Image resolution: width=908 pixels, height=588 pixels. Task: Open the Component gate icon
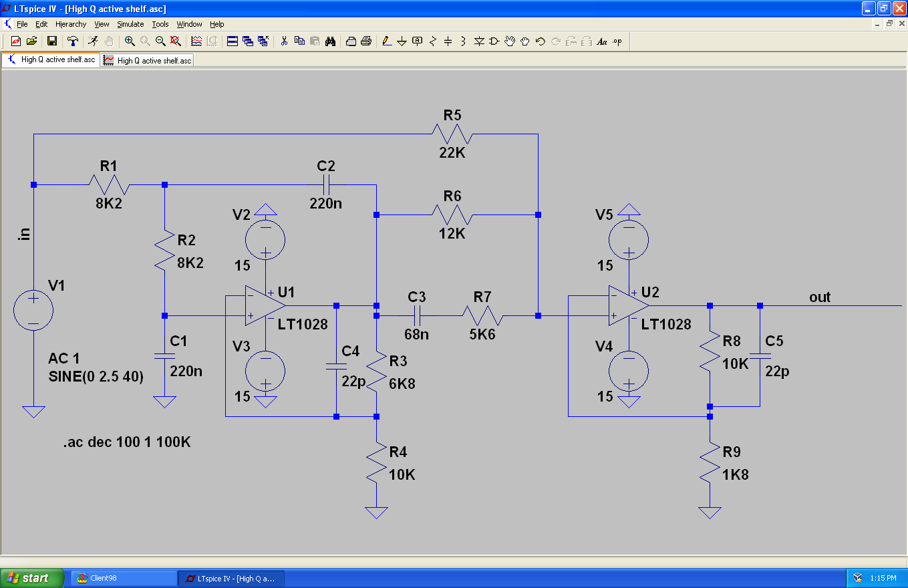[494, 41]
